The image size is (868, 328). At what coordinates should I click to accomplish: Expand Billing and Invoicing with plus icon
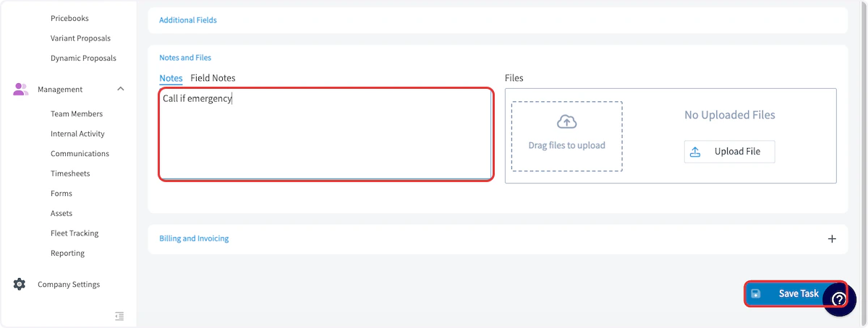click(832, 238)
